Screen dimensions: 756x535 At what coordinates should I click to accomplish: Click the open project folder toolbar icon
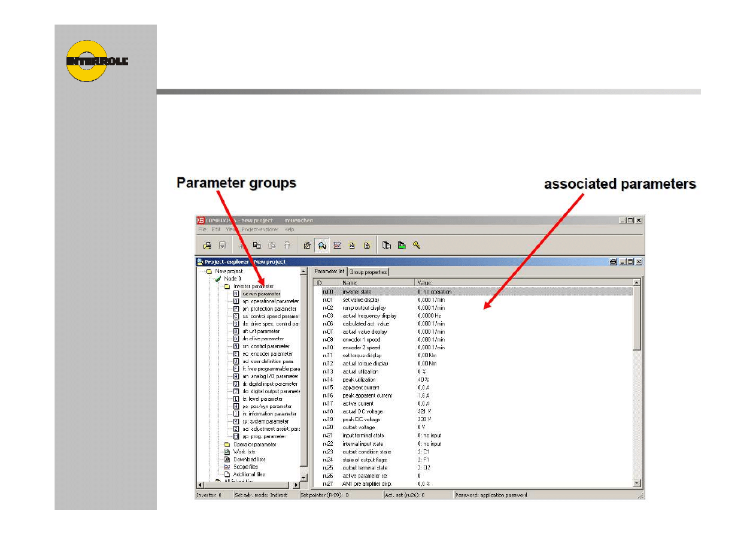(207, 245)
